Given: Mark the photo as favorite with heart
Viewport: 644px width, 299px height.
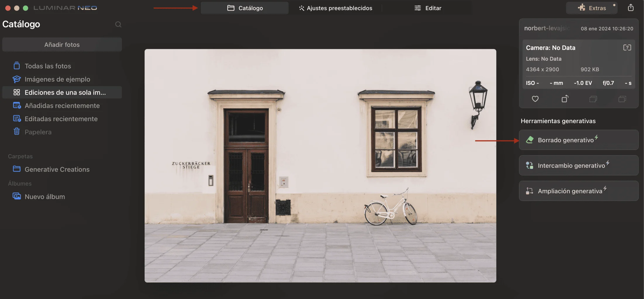Looking at the screenshot, I should 535,99.
